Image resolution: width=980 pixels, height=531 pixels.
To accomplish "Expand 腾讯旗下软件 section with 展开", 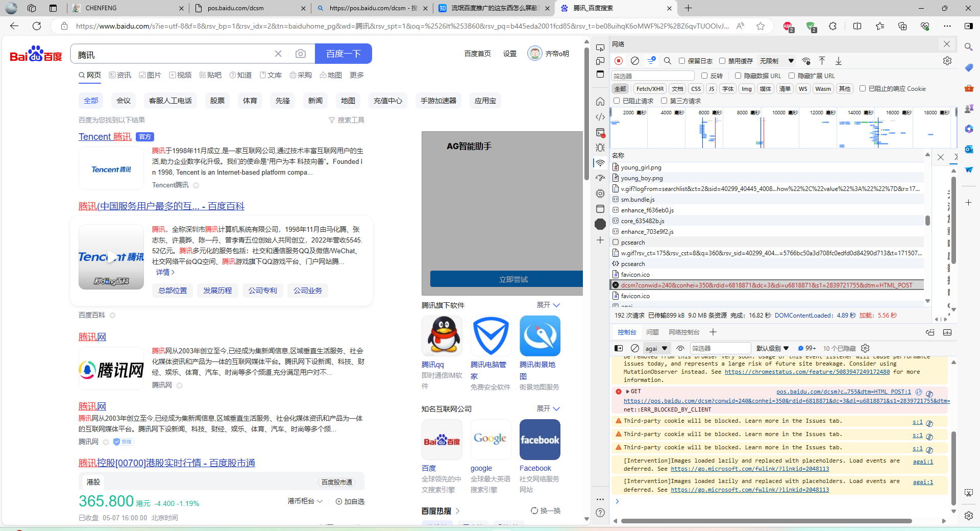I will coord(549,305).
